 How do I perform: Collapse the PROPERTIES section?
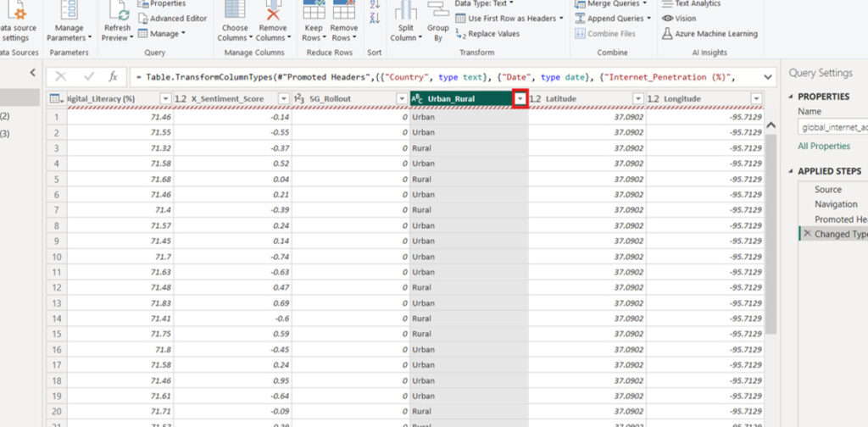792,97
